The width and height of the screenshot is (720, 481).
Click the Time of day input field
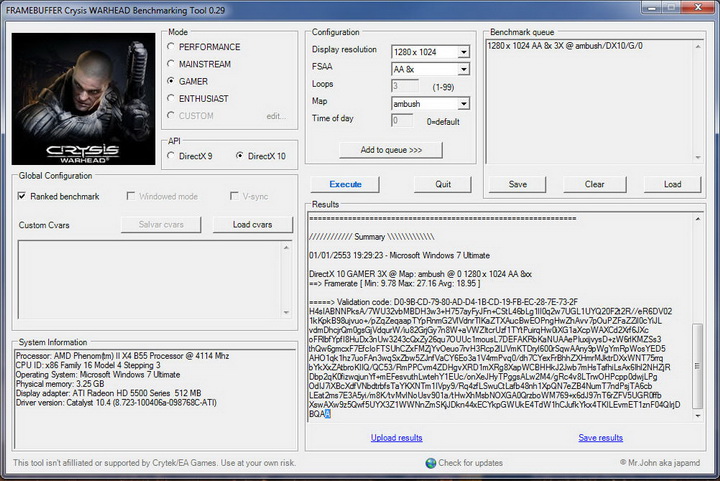pyautogui.click(x=402, y=121)
